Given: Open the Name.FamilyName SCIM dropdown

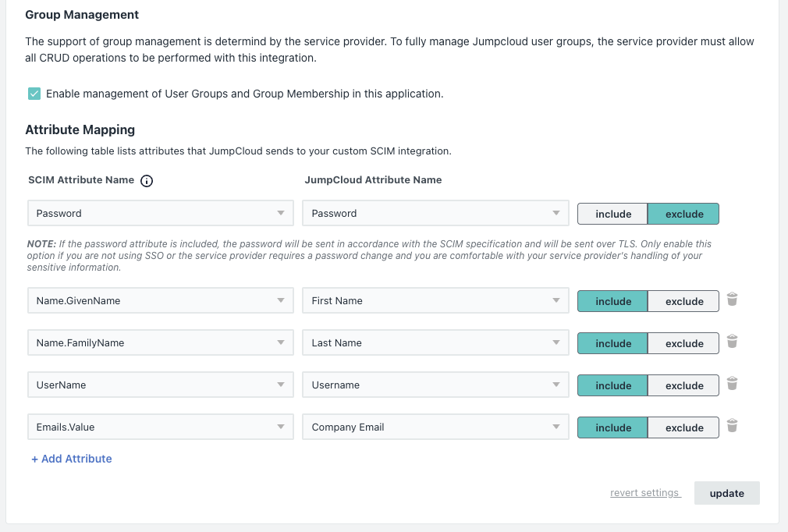Looking at the screenshot, I should pyautogui.click(x=160, y=343).
